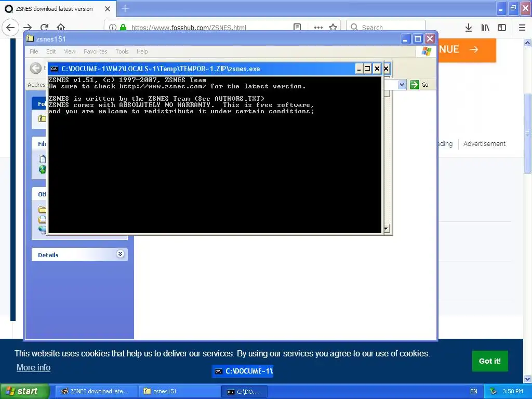Image resolution: width=532 pixels, height=399 pixels.
Task: Minimize the zsnes.exe console window
Action: coord(359,69)
